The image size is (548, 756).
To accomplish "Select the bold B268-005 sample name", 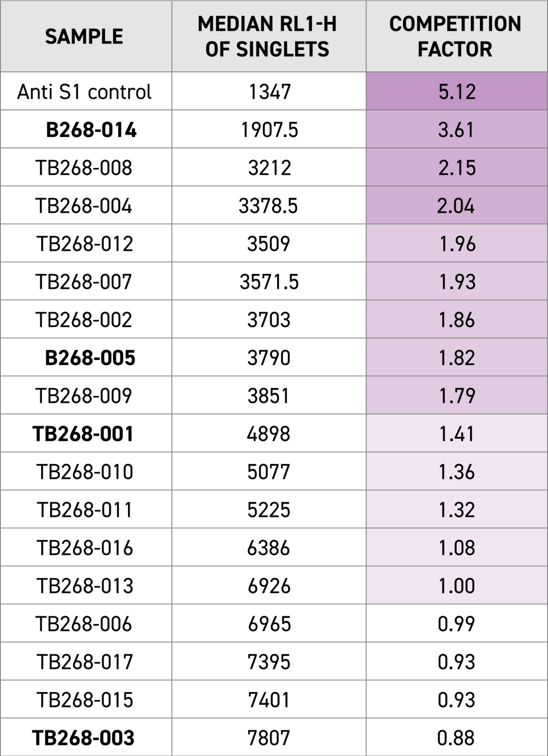I will 90,358.
